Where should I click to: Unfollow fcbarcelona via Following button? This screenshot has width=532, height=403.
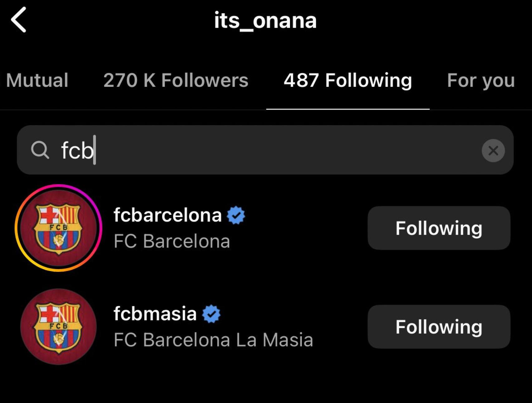(439, 228)
